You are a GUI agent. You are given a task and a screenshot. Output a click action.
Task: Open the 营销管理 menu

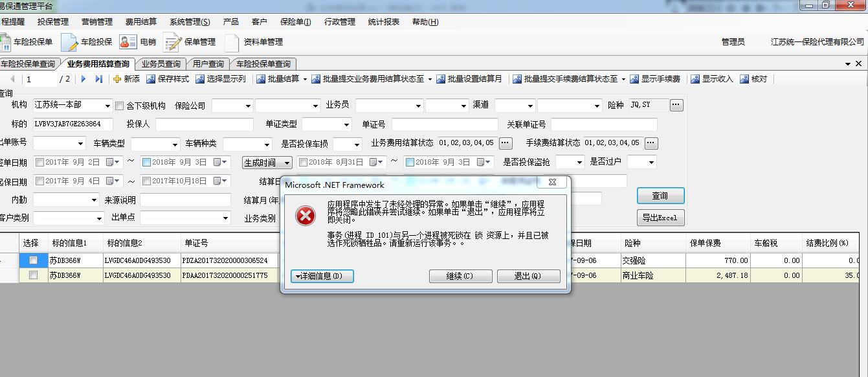pyautogui.click(x=97, y=21)
